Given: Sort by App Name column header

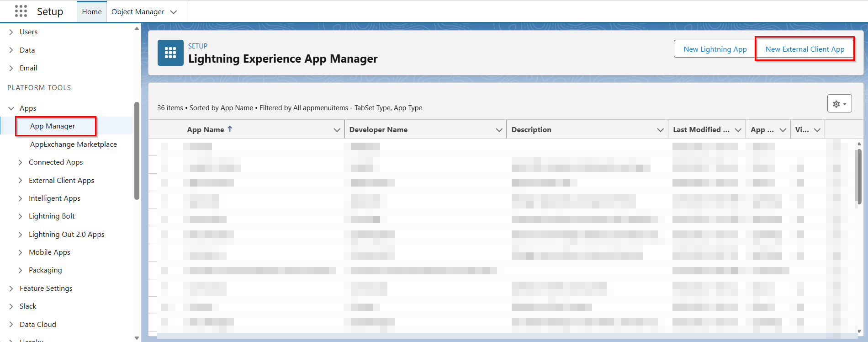Looking at the screenshot, I should (206, 130).
